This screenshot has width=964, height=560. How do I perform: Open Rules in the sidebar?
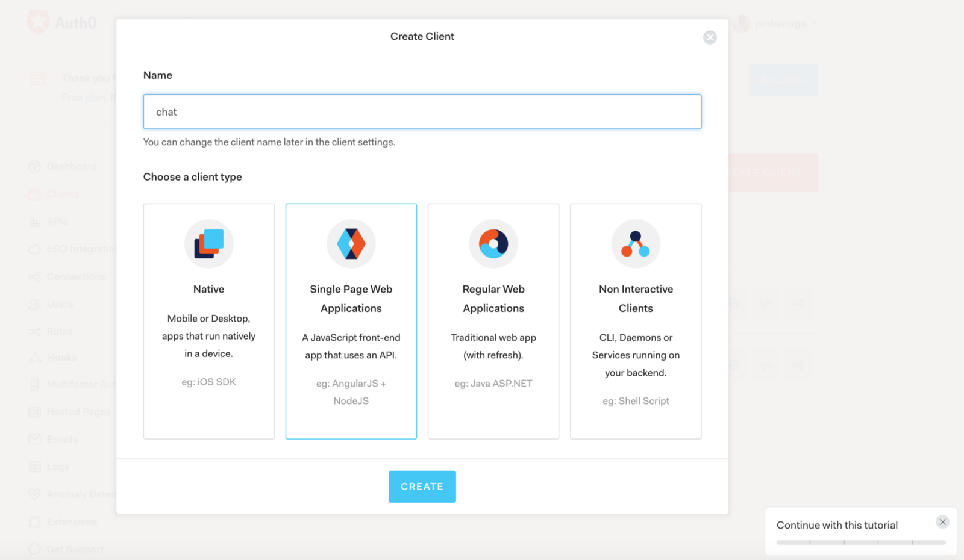(59, 332)
